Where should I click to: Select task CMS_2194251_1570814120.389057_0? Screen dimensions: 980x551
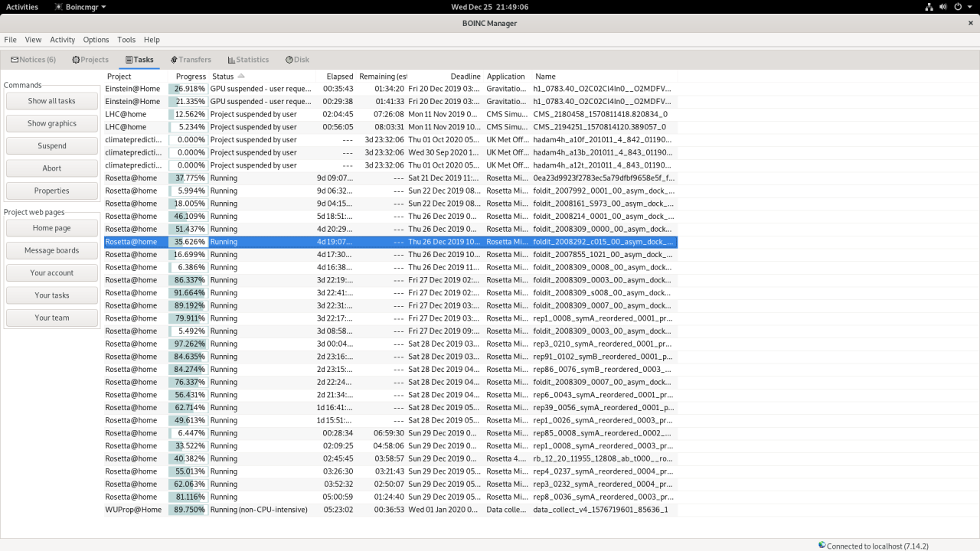390,127
